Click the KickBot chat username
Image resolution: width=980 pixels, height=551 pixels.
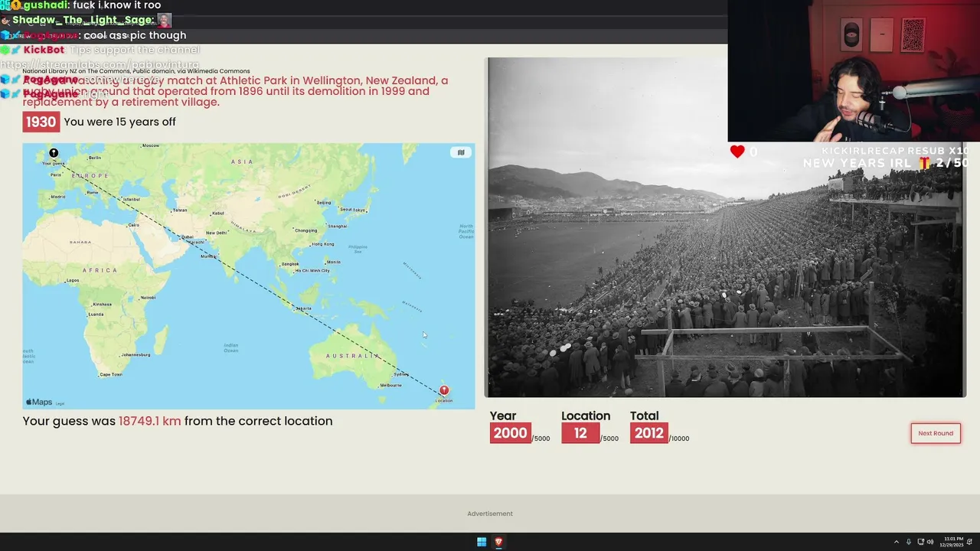tap(44, 50)
